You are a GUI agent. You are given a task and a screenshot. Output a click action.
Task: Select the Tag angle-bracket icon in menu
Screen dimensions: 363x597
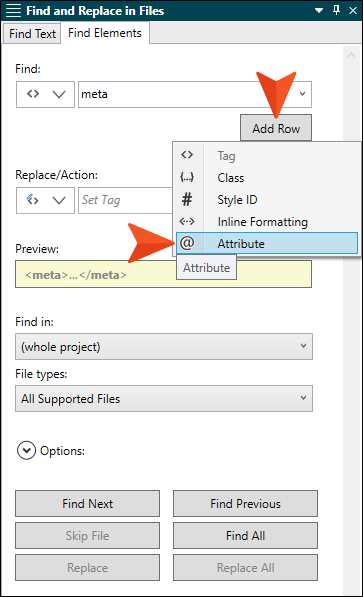click(187, 155)
